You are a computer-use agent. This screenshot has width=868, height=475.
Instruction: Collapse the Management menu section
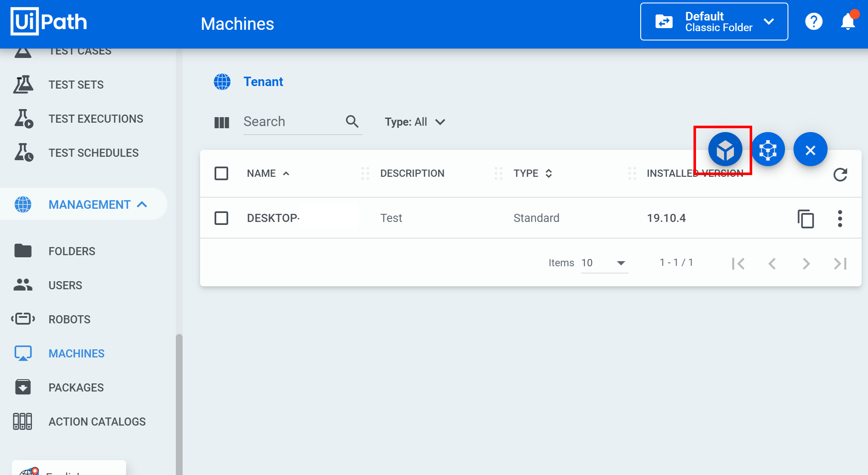142,204
